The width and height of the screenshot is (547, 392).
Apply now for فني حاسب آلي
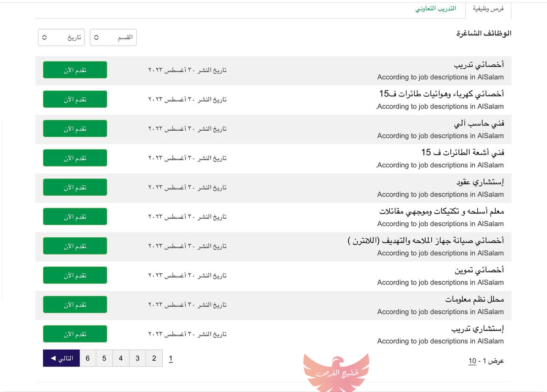pyautogui.click(x=75, y=129)
